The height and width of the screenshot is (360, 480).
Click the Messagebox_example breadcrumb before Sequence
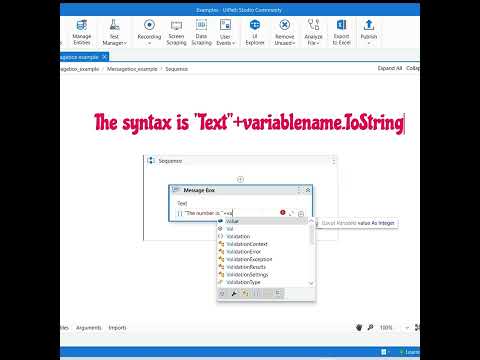[x=132, y=69]
